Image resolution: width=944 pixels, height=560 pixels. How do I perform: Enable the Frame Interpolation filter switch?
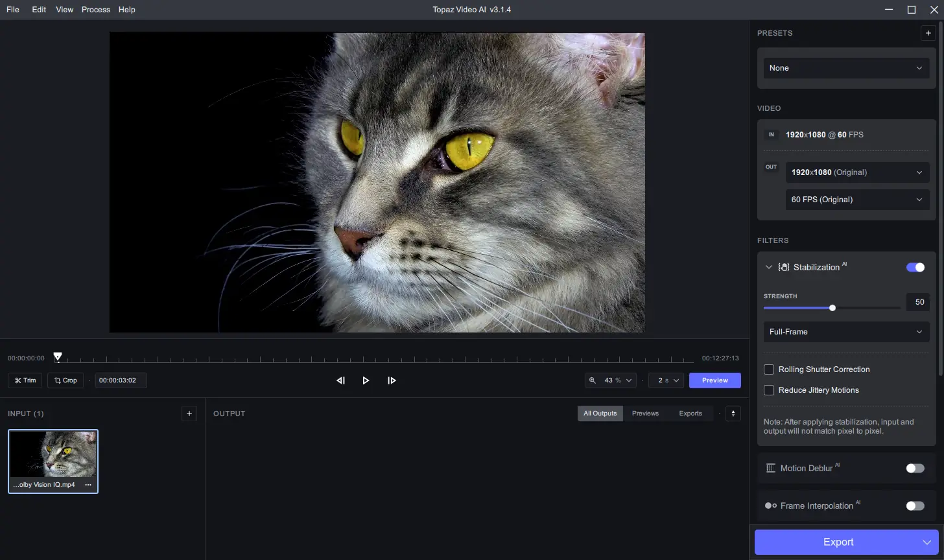(915, 506)
